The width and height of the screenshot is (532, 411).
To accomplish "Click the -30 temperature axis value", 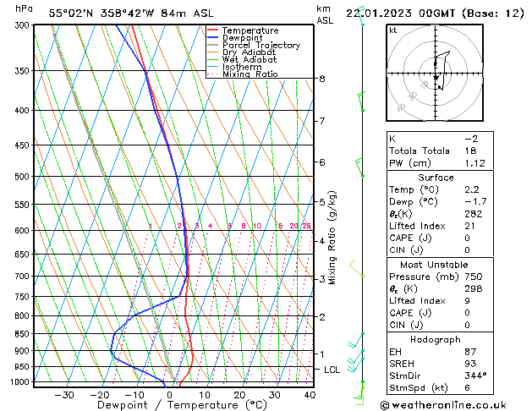I will pyautogui.click(x=64, y=395).
